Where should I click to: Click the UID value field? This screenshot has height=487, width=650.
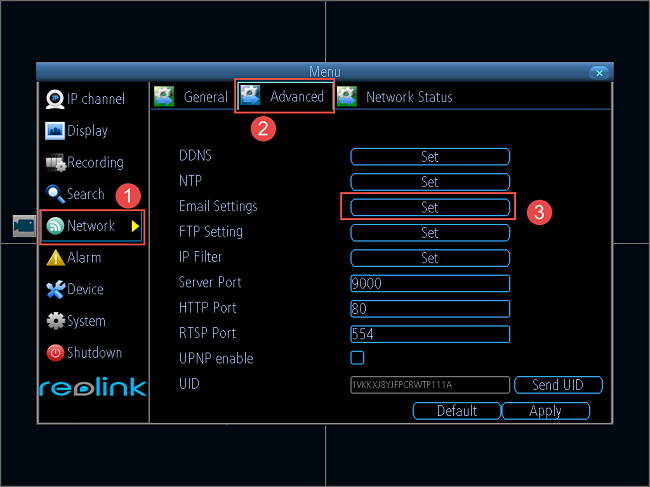430,385
